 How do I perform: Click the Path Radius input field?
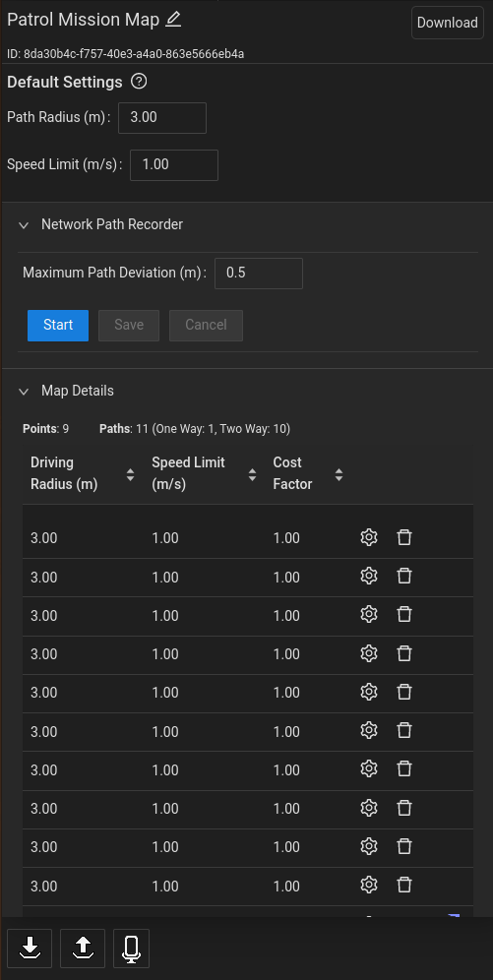pos(162,117)
